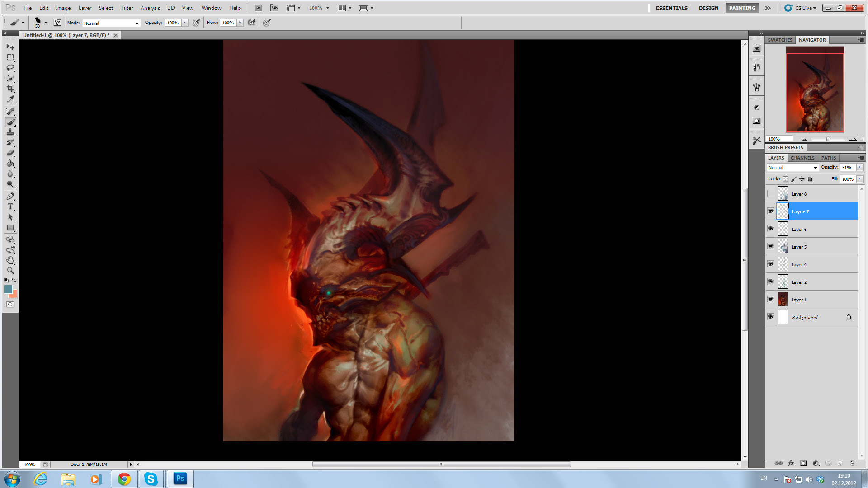The image size is (868, 488).
Task: Hide Layer 1 with its eye icon
Action: coord(770,299)
